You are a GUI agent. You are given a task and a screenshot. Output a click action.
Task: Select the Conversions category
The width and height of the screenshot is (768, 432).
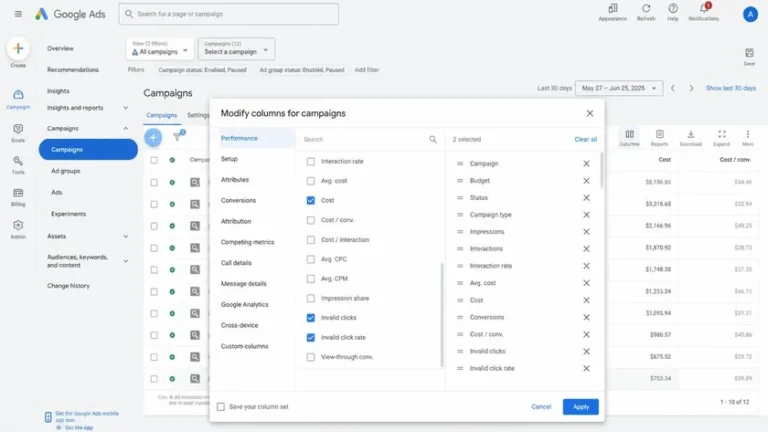(239, 201)
